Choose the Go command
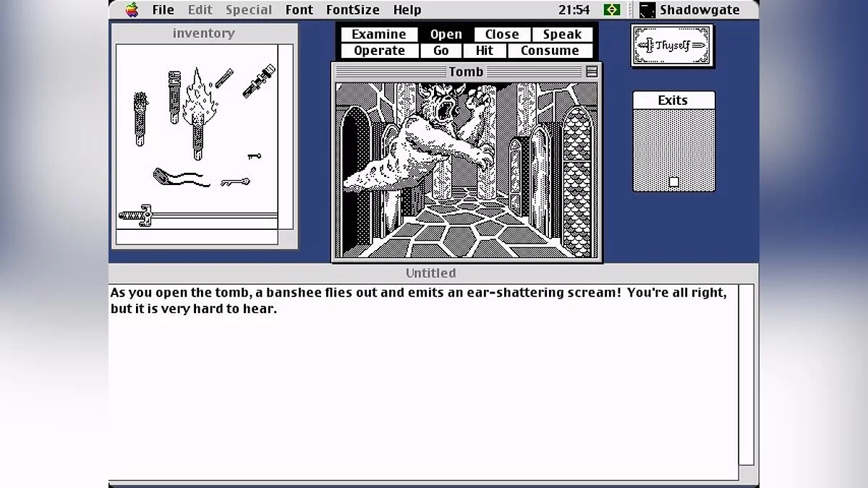This screenshot has height=488, width=868. [x=441, y=51]
